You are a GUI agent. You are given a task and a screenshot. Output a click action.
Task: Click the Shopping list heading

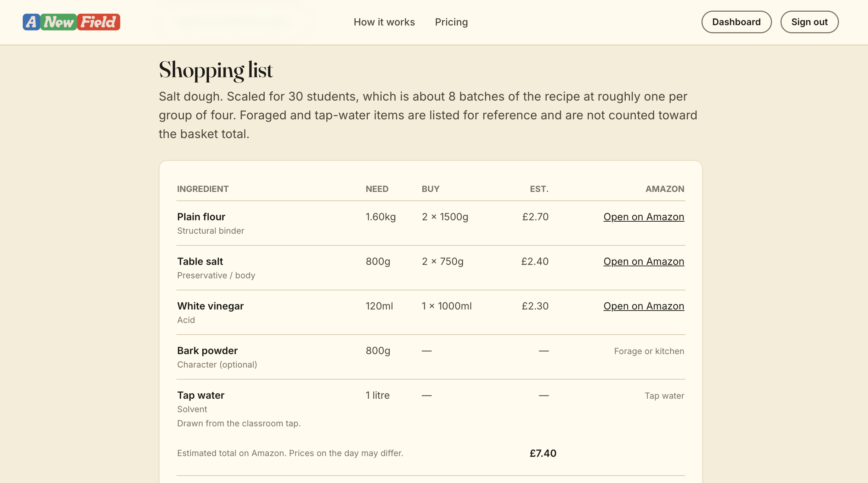click(x=215, y=70)
